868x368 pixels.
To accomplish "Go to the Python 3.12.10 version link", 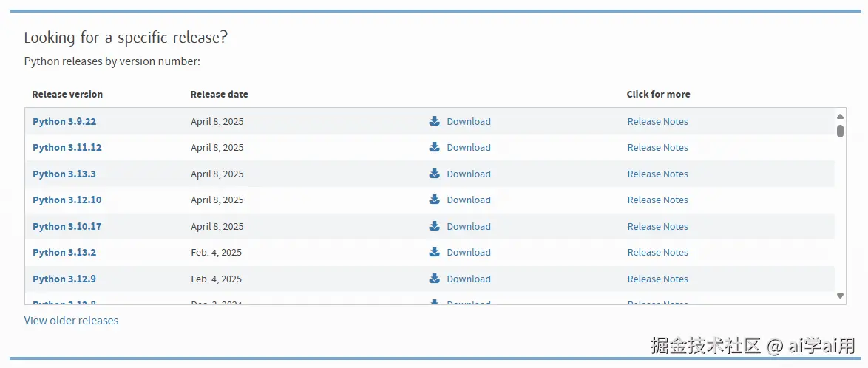I will (67, 200).
